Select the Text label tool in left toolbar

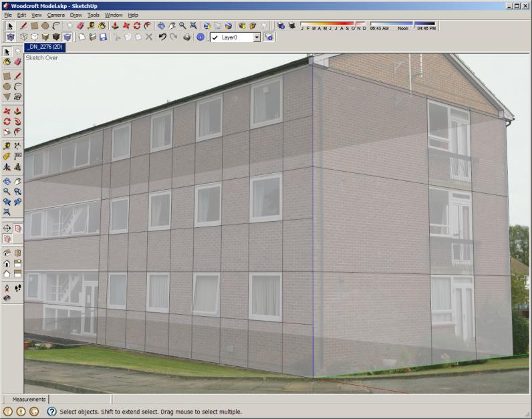(x=17, y=156)
